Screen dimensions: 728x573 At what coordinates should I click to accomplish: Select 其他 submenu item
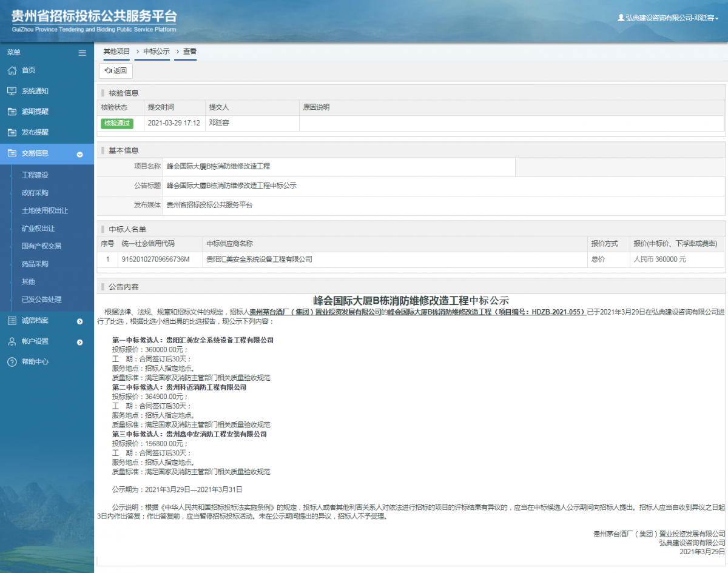click(x=29, y=281)
